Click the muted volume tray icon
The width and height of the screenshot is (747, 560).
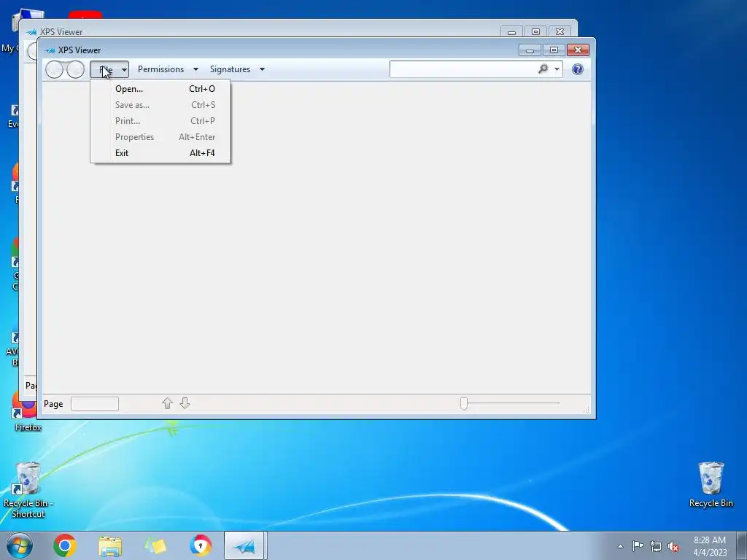(673, 546)
